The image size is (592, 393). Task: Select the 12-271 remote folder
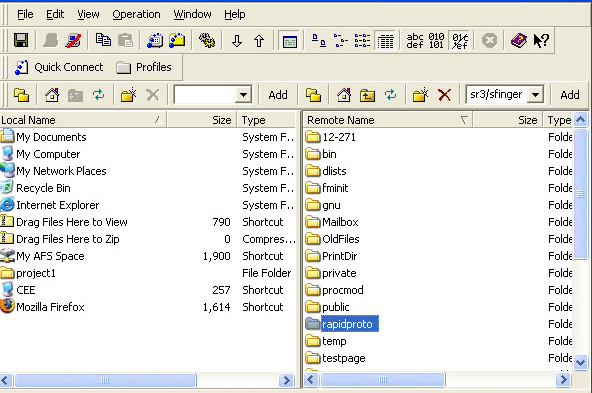coord(330,137)
